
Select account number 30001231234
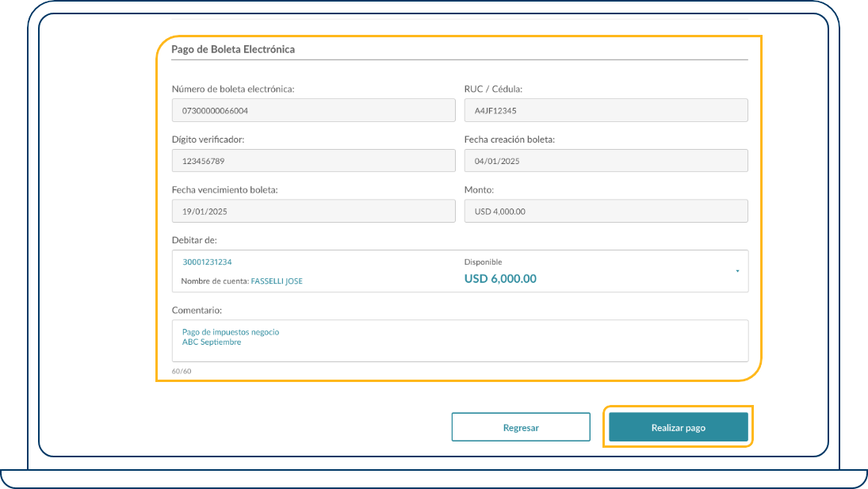click(x=207, y=262)
